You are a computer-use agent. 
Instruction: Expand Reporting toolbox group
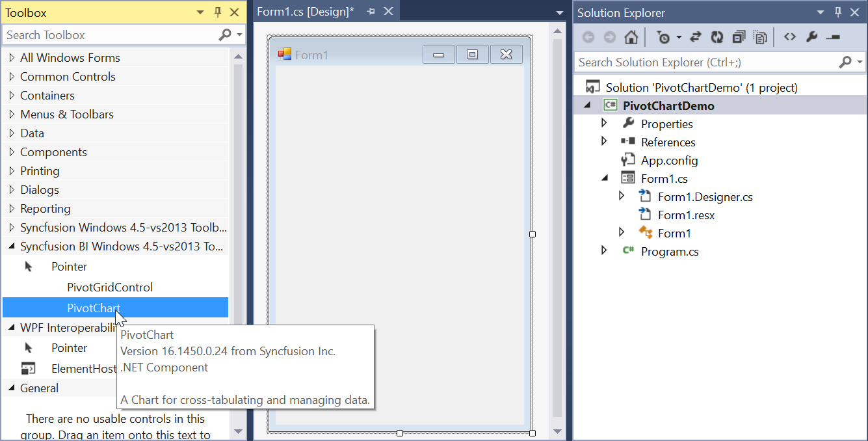pyautogui.click(x=12, y=209)
